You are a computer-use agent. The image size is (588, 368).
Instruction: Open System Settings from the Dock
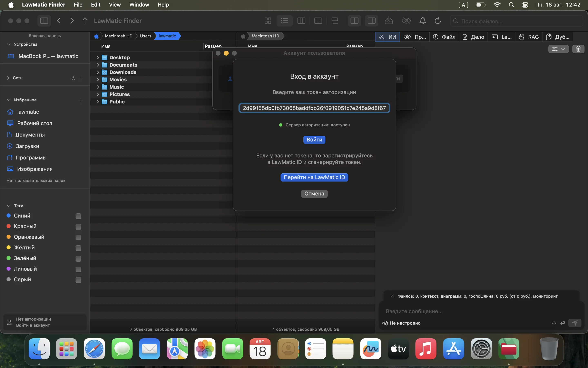pos(481,349)
